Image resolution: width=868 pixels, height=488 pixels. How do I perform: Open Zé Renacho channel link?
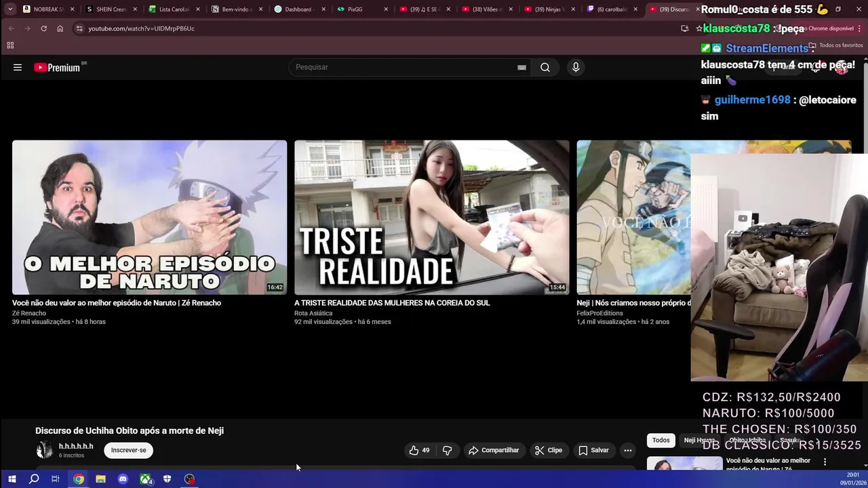coord(29,313)
